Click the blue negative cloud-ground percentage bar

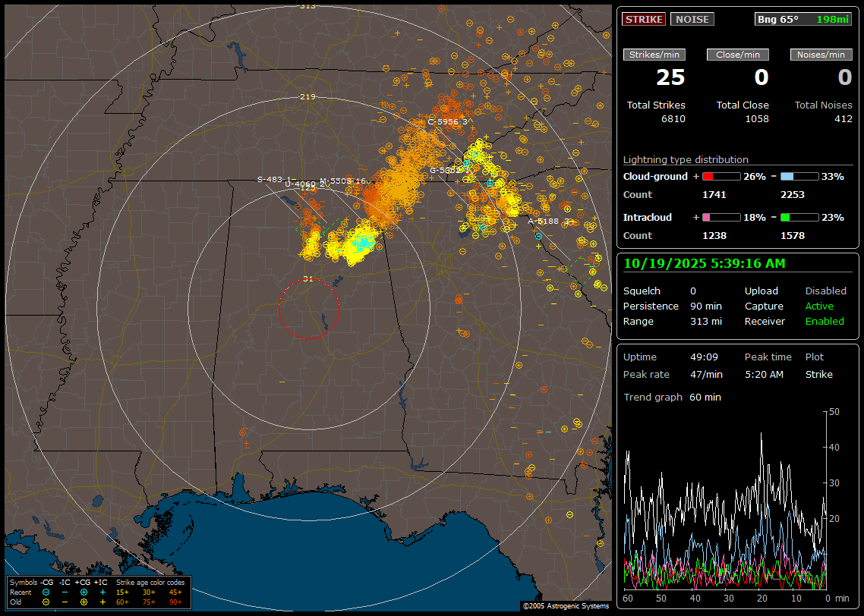tap(799, 176)
